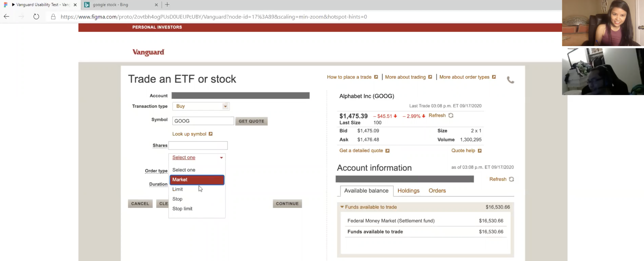
Task: Open the Transaction type Buy dropdown
Action: pyautogui.click(x=201, y=106)
